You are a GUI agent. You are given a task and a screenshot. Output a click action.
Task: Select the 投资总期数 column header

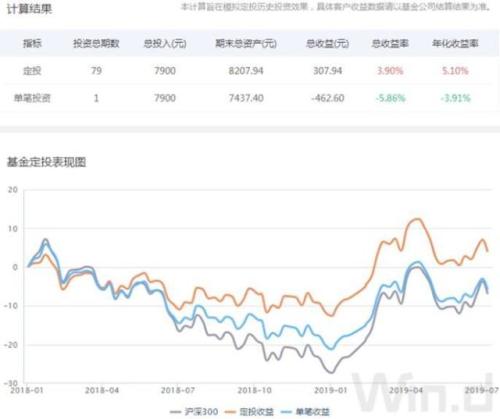tap(96, 43)
